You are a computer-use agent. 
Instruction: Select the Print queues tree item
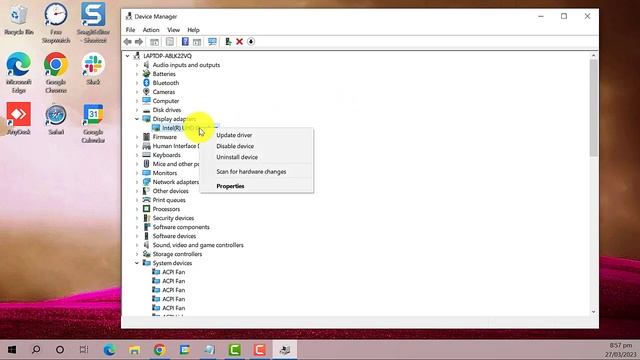click(x=169, y=200)
